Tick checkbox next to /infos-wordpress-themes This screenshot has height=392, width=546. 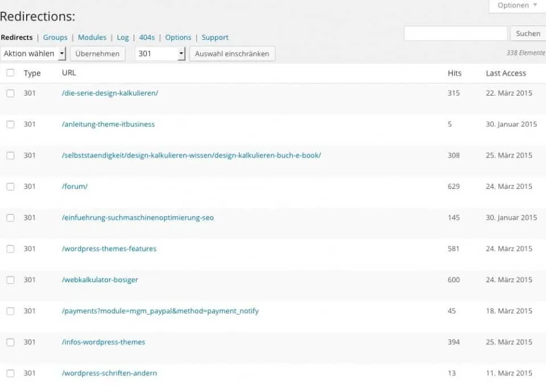[10, 343]
